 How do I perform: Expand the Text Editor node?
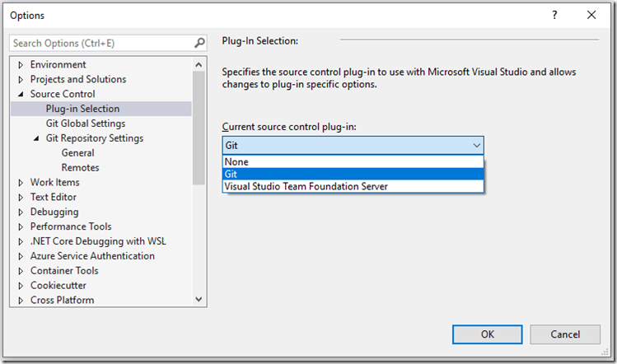coord(21,198)
